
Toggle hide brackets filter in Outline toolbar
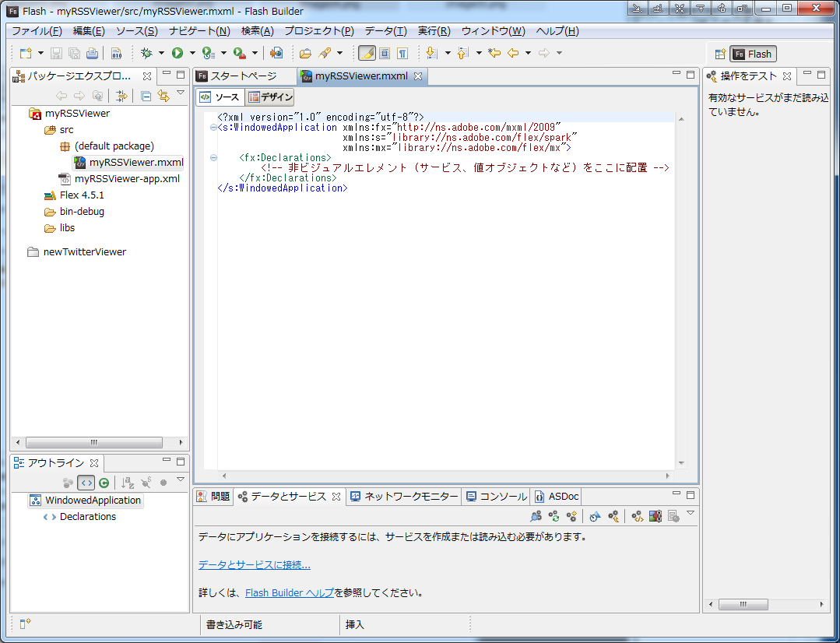[86, 483]
